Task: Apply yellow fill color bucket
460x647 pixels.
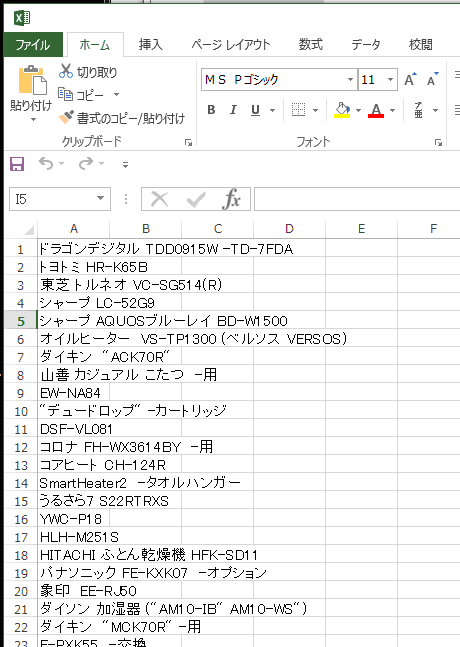Action: tap(342, 110)
